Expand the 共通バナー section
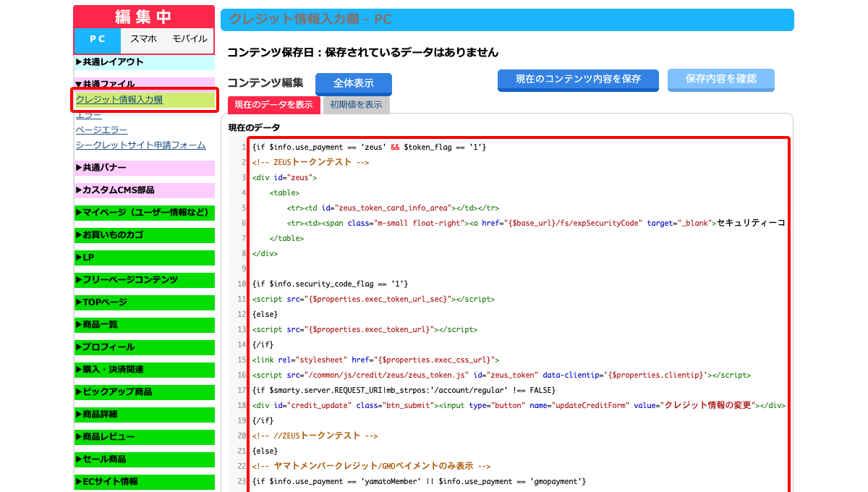The height and width of the screenshot is (492, 868). click(145, 168)
